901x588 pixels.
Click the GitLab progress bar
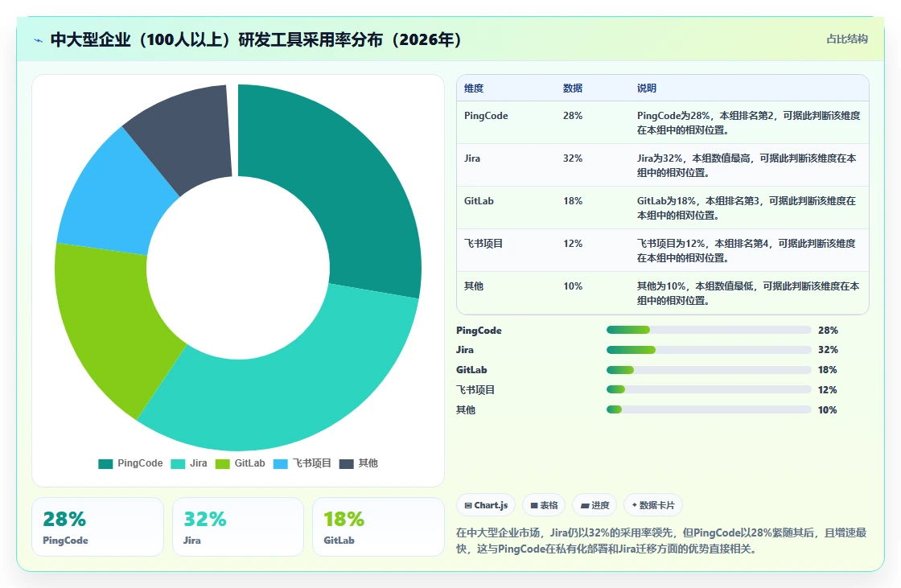709,370
